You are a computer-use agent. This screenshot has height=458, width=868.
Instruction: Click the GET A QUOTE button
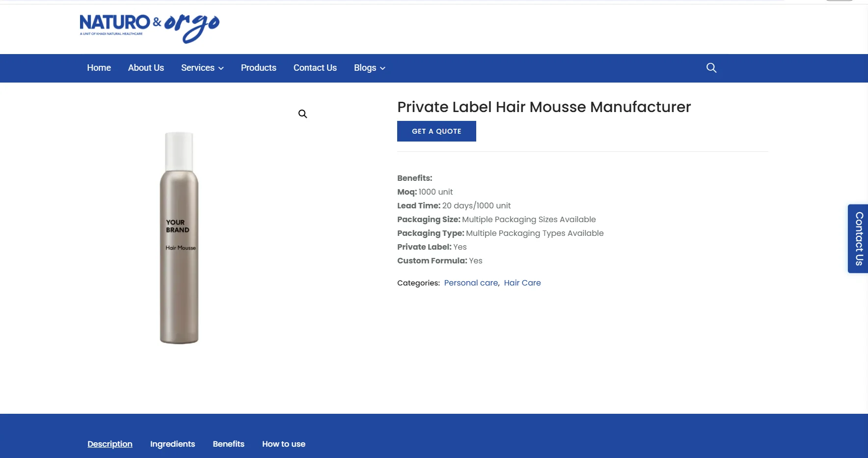[x=436, y=131]
